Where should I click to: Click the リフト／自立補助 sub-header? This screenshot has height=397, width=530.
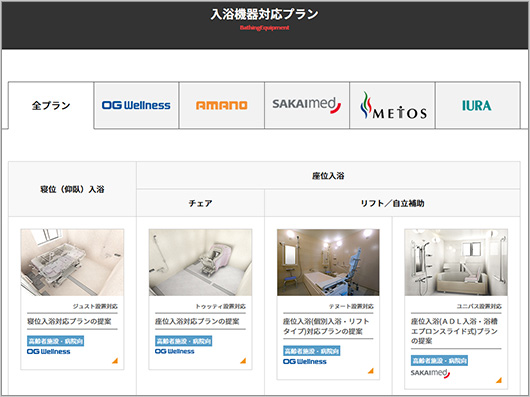(392, 203)
